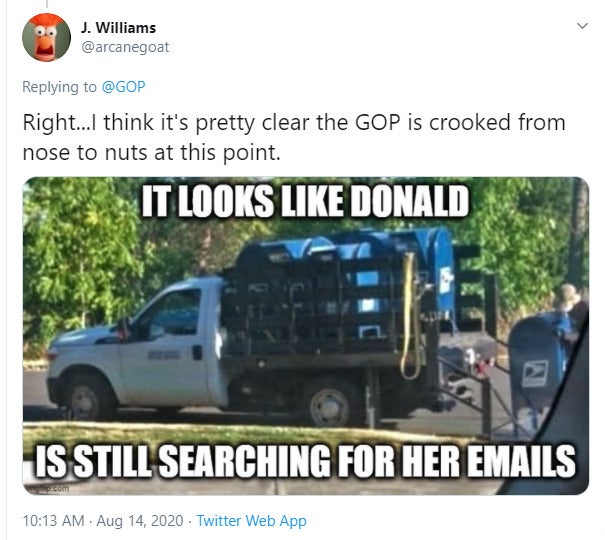Click the tweet body text
Viewport: 605px width, 540px height.
click(x=294, y=137)
